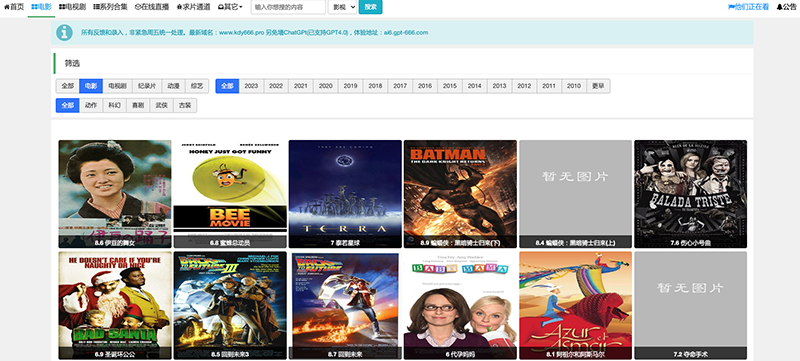Switch to the 电影 navbar tab
This screenshot has height=361, width=800.
(x=41, y=7)
